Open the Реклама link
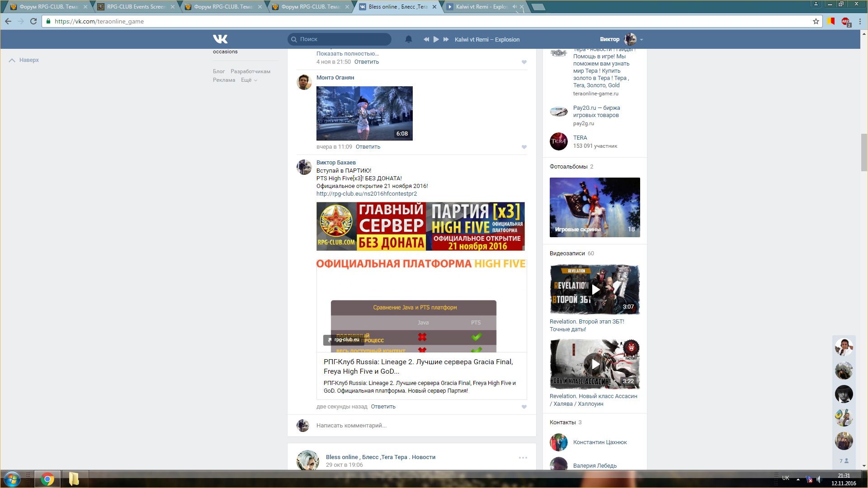868x488 pixels. tap(224, 80)
